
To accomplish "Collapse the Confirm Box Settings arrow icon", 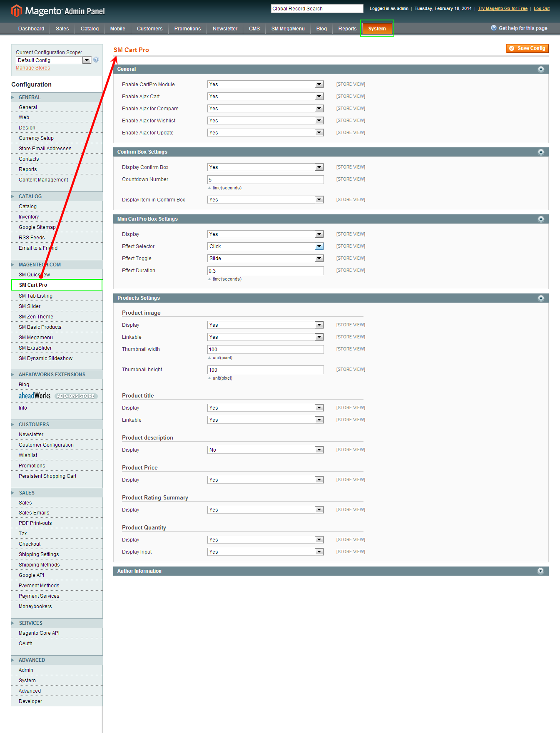I will point(541,152).
